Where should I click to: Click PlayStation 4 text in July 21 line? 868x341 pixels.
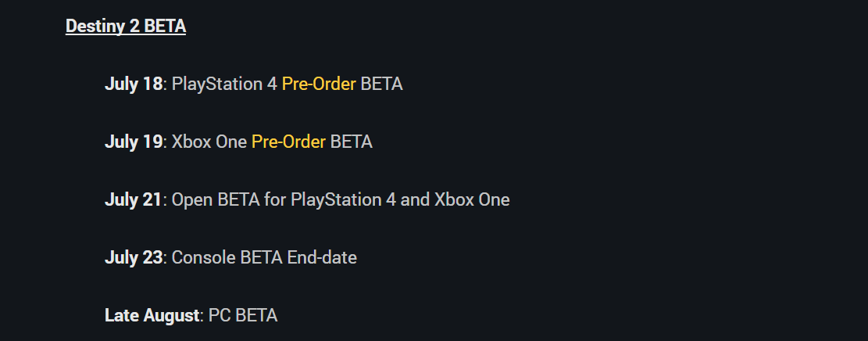343,199
